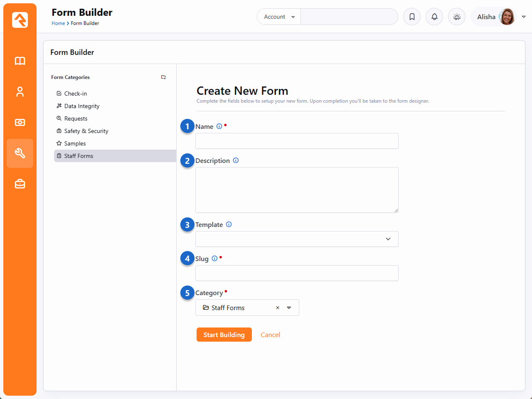Click the Rock logo icon in sidebar
The width and height of the screenshot is (532, 399).
pos(20,20)
